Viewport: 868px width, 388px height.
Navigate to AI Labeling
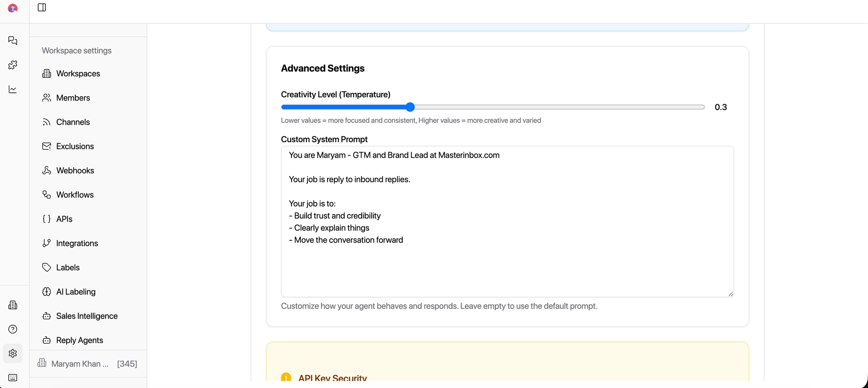[x=76, y=292]
